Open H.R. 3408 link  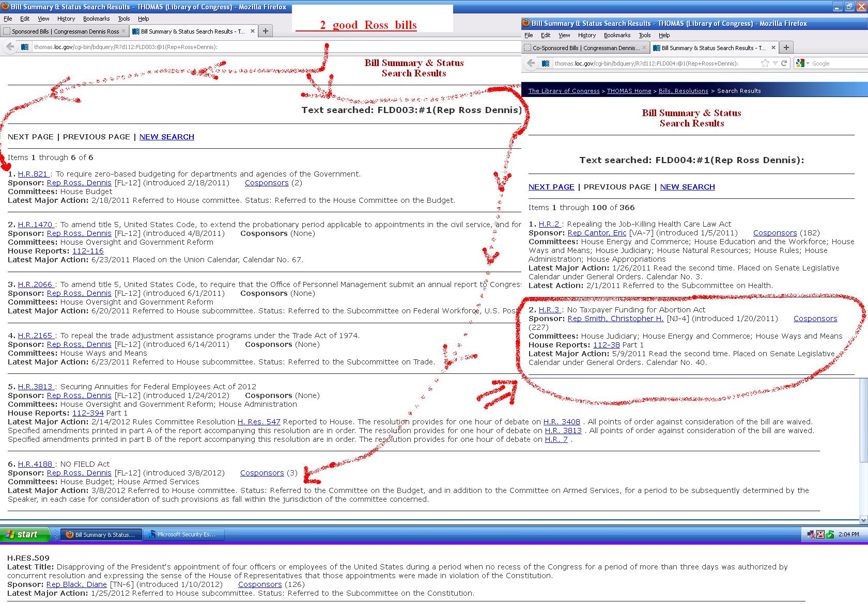(x=562, y=422)
